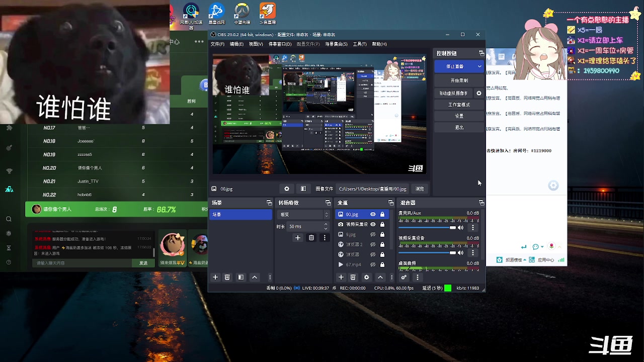The height and width of the screenshot is (362, 644).
Task: Undock the 场景 scenes panel
Action: [x=269, y=203]
